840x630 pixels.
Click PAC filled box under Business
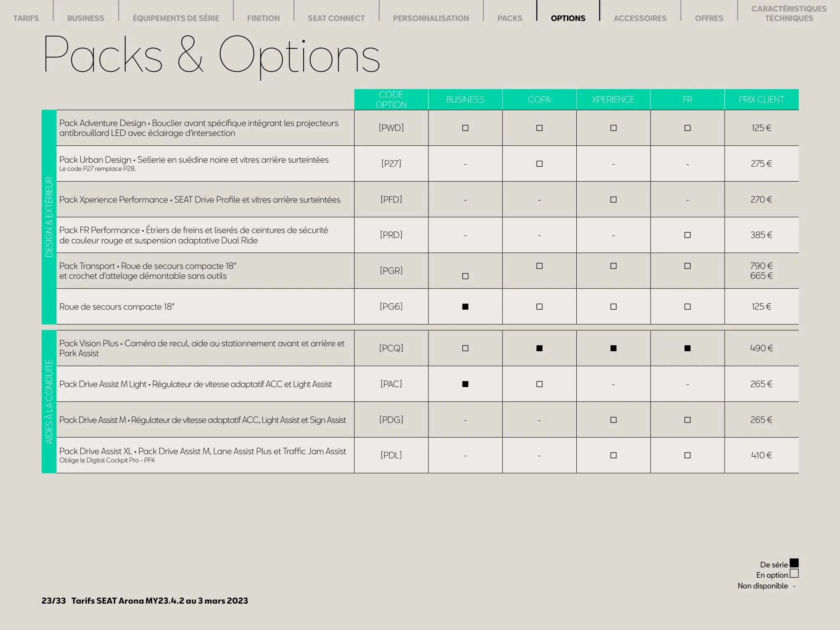click(x=465, y=384)
